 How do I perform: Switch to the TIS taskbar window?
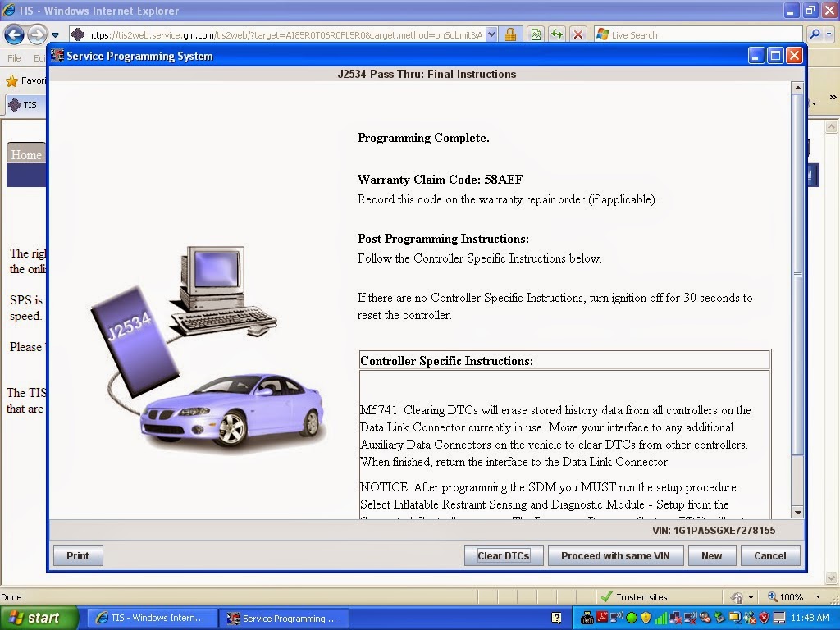pyautogui.click(x=152, y=617)
